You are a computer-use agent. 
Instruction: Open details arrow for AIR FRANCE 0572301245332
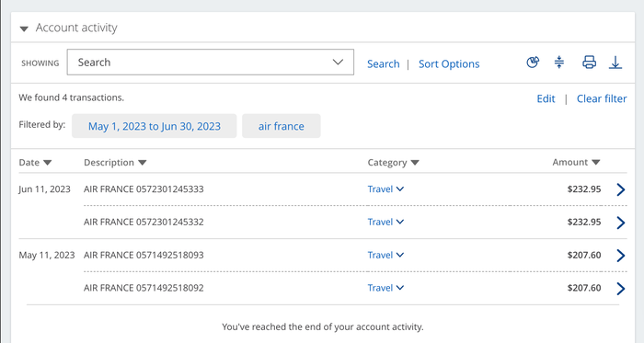[621, 223]
